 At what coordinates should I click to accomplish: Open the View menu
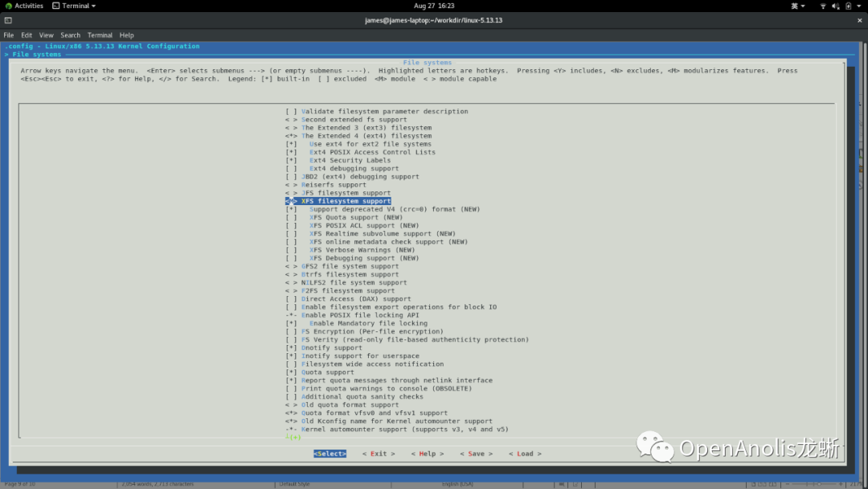click(46, 35)
